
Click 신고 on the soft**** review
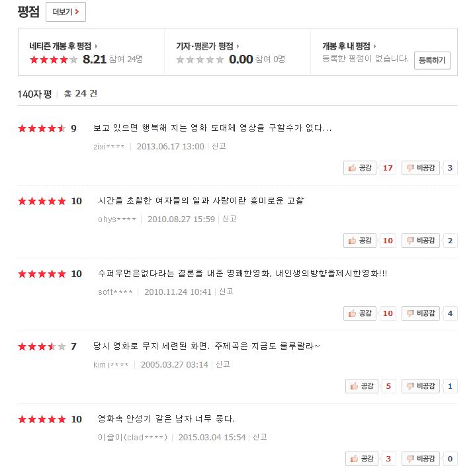(226, 292)
